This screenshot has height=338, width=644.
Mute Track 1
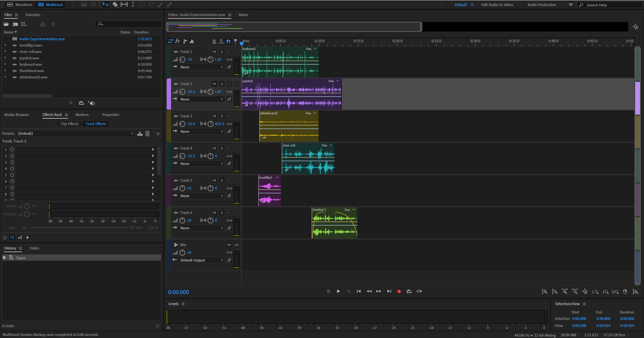(x=214, y=52)
